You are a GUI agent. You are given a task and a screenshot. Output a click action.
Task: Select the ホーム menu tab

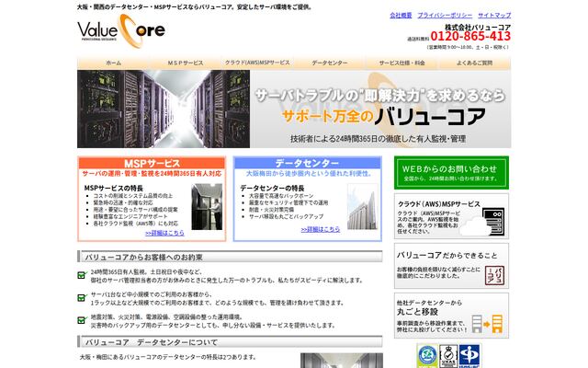coord(113,63)
